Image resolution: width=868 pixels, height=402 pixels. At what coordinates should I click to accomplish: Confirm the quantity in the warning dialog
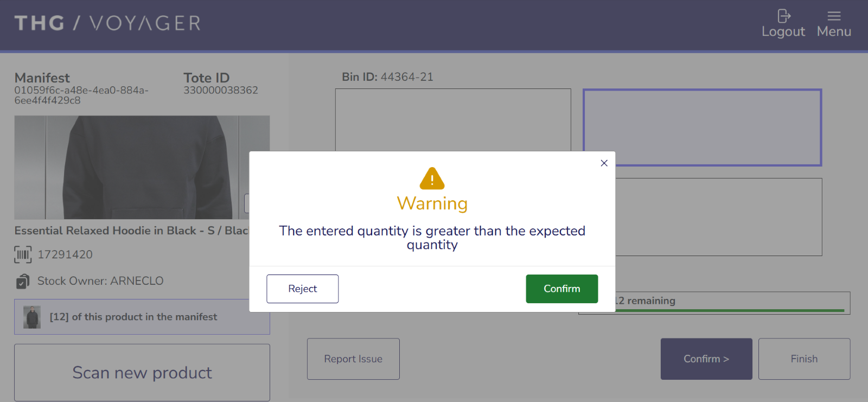click(561, 289)
